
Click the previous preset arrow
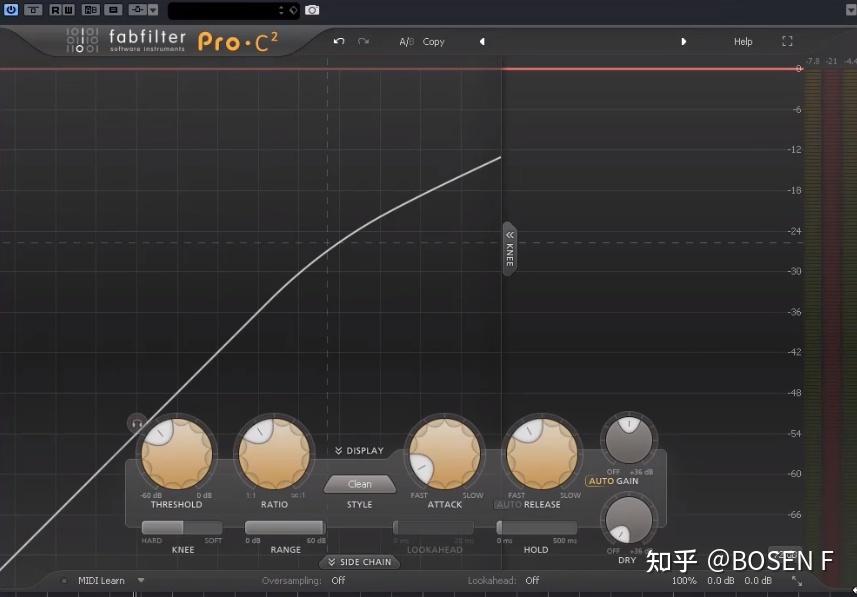[x=482, y=41]
